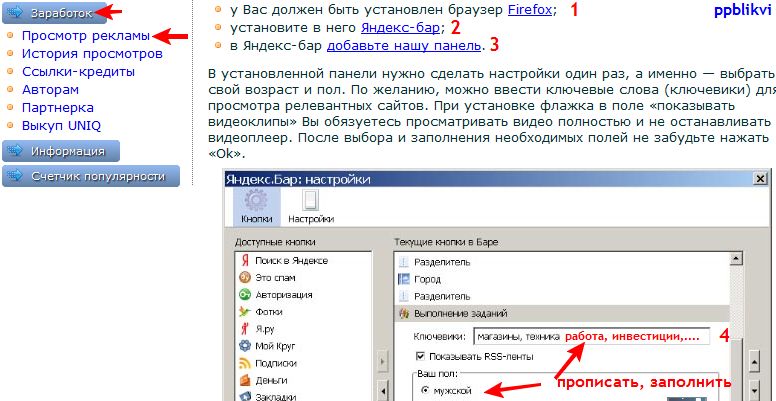Select the Фотки bird icon
This screenshot has height=401, width=776.
245,312
